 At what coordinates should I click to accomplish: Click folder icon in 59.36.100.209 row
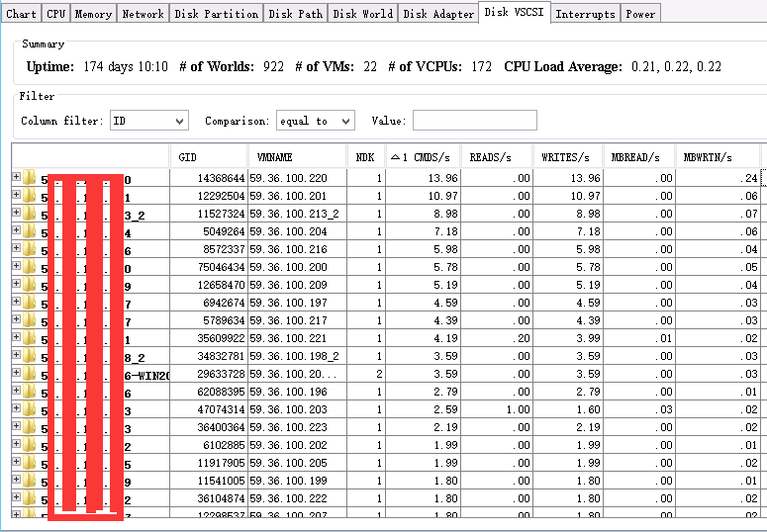(30, 284)
